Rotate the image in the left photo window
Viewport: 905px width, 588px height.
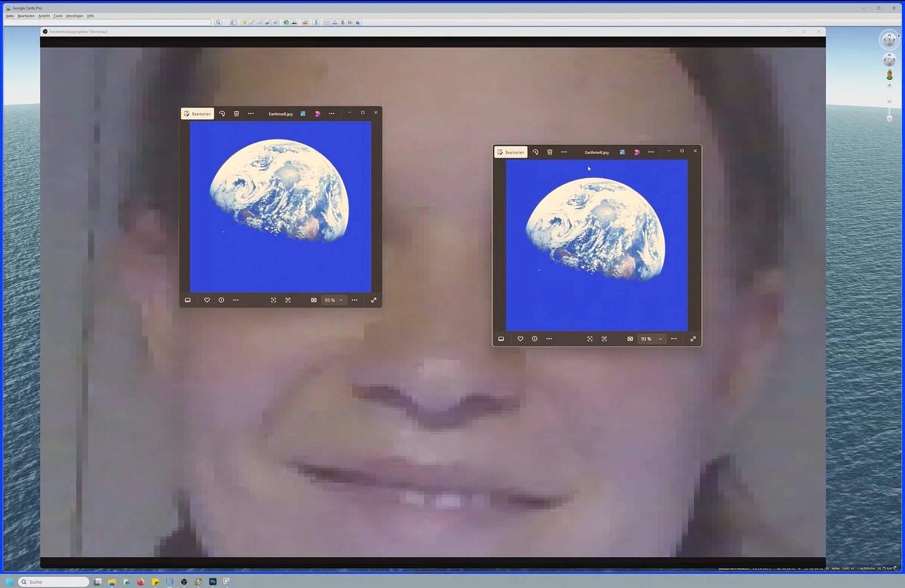(x=222, y=114)
